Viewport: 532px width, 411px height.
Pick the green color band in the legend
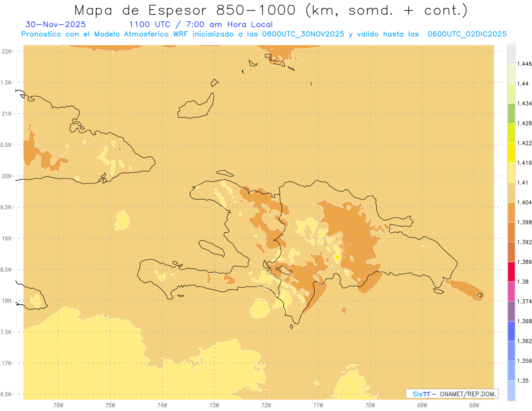coord(511,113)
